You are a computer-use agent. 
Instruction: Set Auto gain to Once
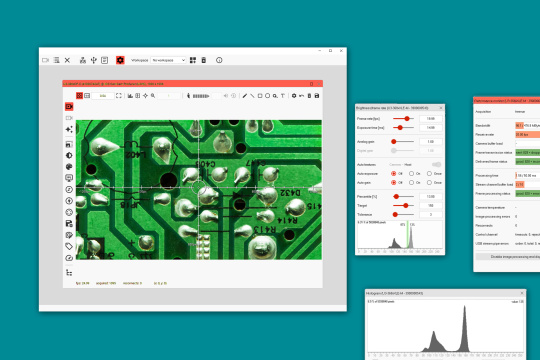(429, 183)
